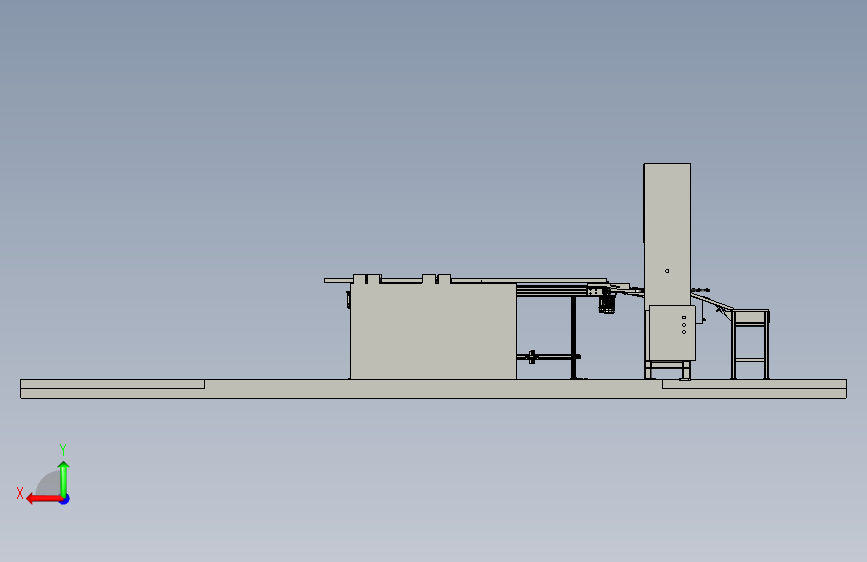The width and height of the screenshot is (867, 562).
Task: Select the long floor base platform
Action: 434,389
